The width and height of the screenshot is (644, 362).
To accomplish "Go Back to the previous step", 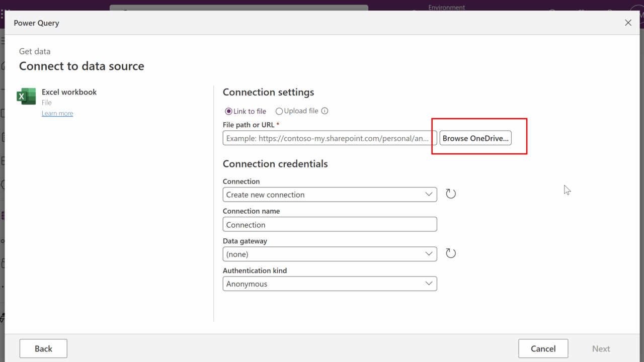I will pos(43,348).
